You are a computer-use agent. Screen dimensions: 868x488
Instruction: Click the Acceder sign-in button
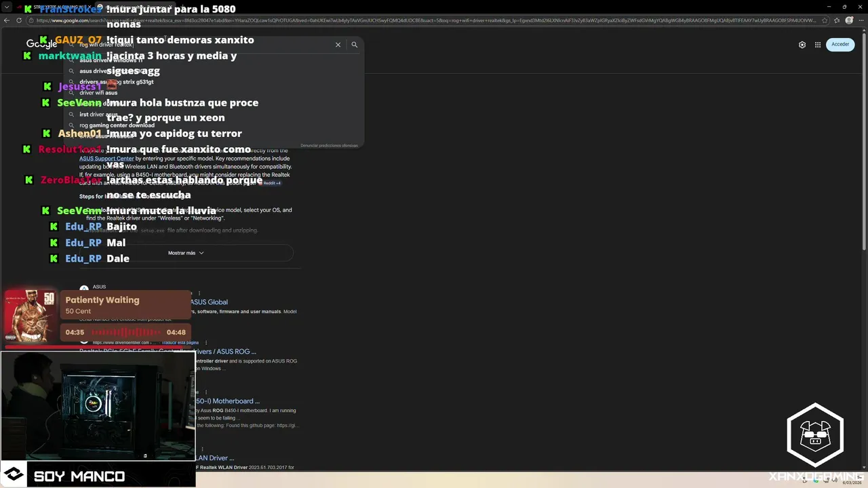coord(840,45)
